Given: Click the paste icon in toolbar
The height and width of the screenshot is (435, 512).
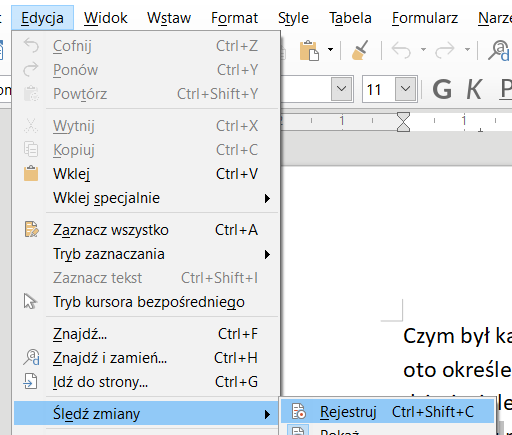Looking at the screenshot, I should tap(309, 50).
